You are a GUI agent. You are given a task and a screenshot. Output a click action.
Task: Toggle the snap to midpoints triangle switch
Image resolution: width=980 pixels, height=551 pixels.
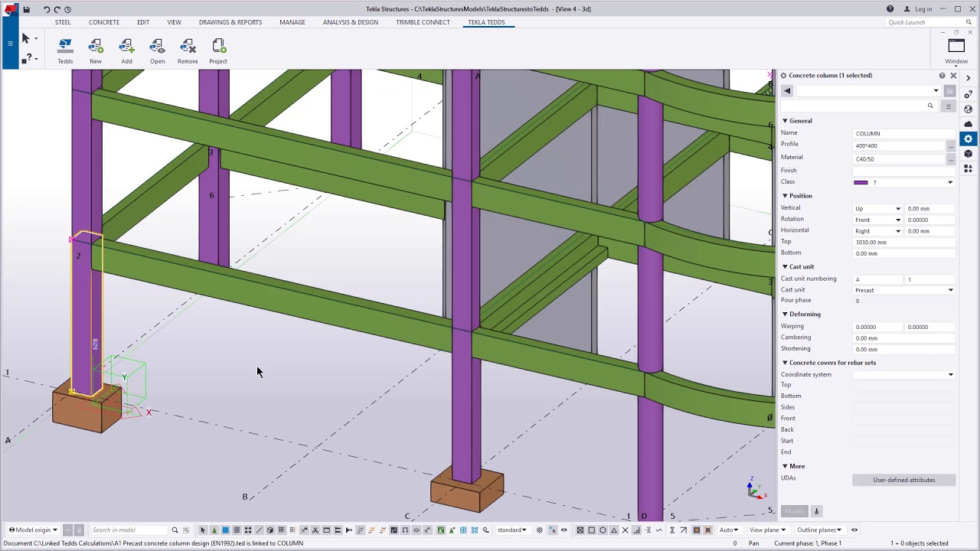614,530
